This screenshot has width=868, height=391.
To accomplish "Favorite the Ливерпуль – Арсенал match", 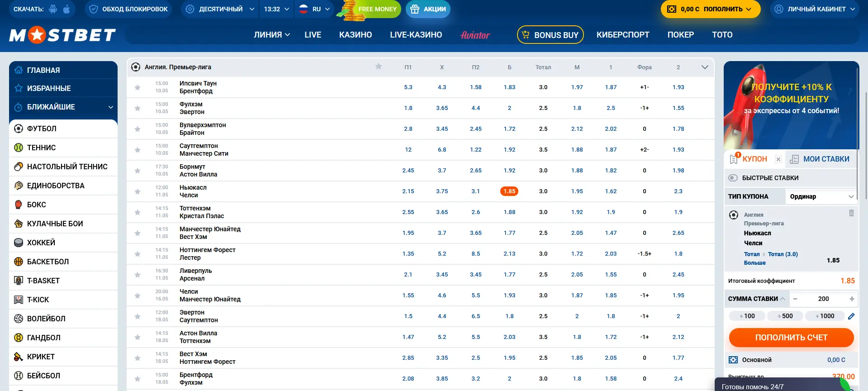I will [x=138, y=275].
